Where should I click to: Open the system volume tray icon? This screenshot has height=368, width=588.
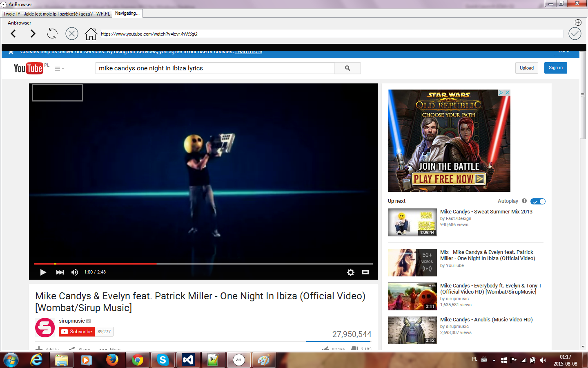pos(543,360)
